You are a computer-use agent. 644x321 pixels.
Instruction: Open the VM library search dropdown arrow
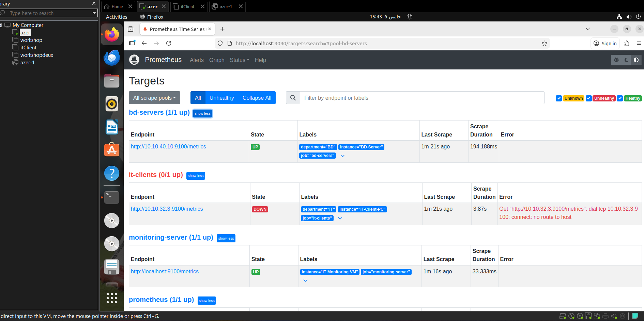94,13
